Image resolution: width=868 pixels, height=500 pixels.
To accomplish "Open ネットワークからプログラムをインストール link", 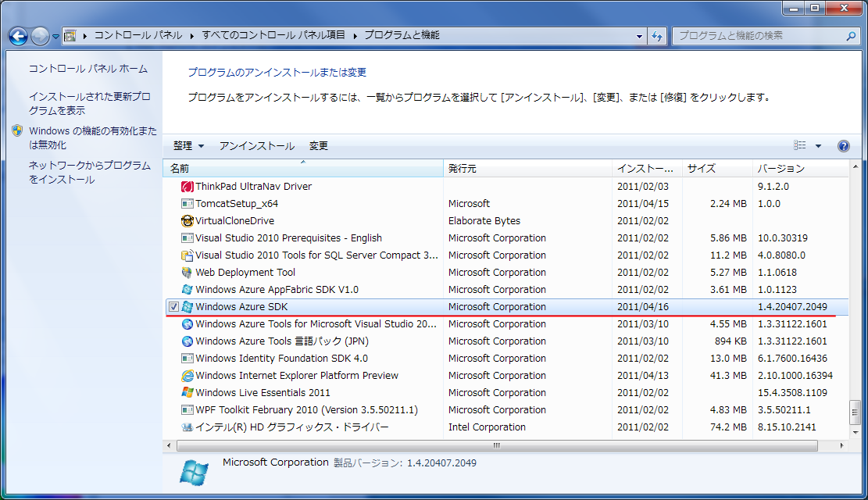I will coord(90,172).
